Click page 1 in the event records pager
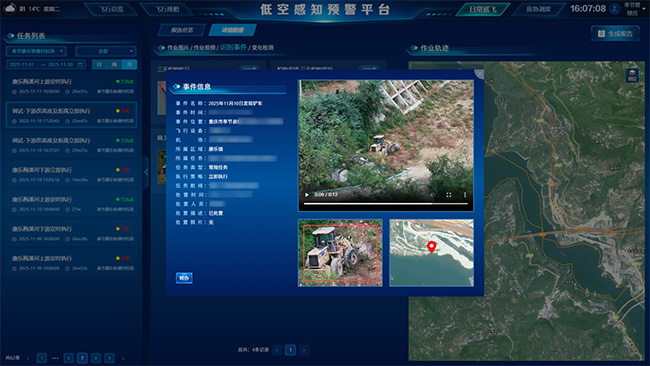Screen dimensions: 650x366 coord(291,350)
